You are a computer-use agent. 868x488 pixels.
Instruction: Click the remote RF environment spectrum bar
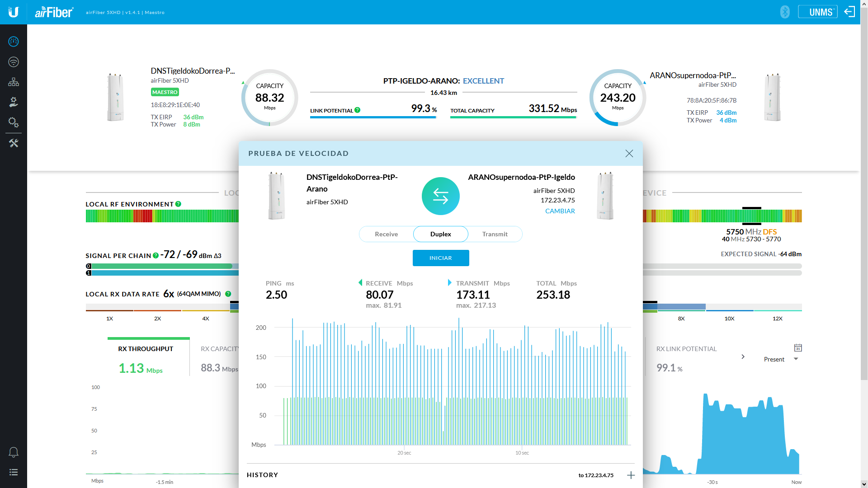tap(722, 216)
